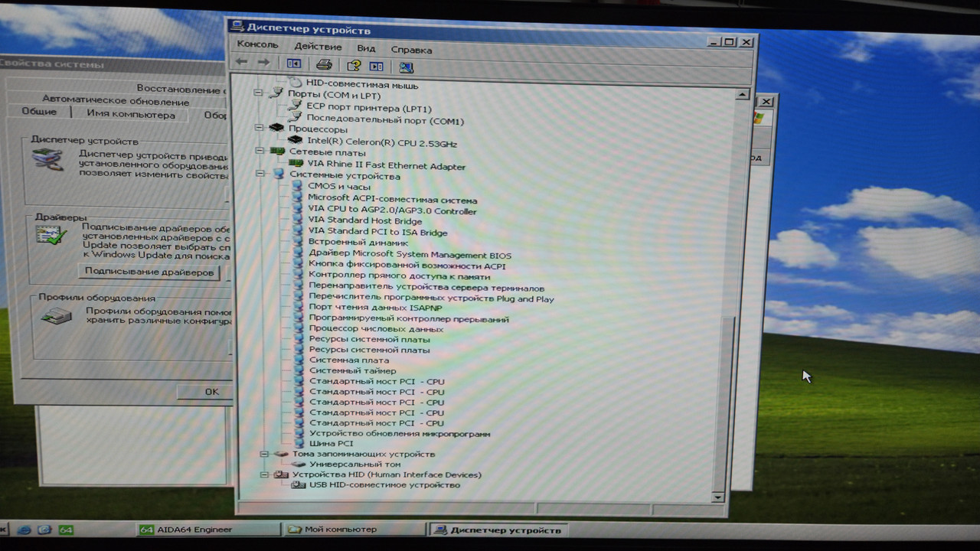Click the VIA Rhine II adapter icon
The height and width of the screenshot is (551, 980).
(x=296, y=164)
